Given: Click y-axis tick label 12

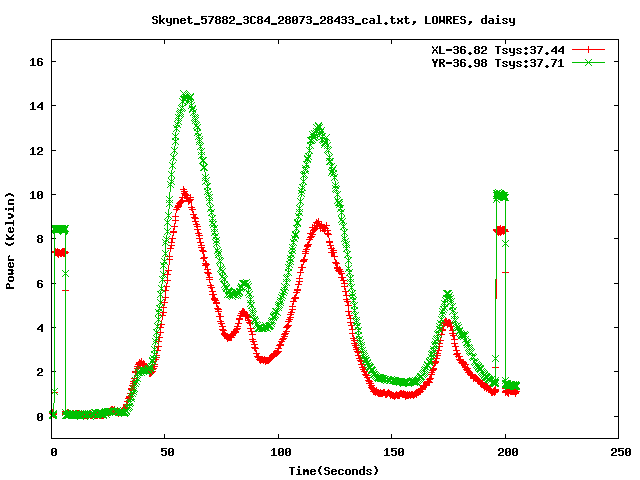Looking at the screenshot, I should [36, 151].
